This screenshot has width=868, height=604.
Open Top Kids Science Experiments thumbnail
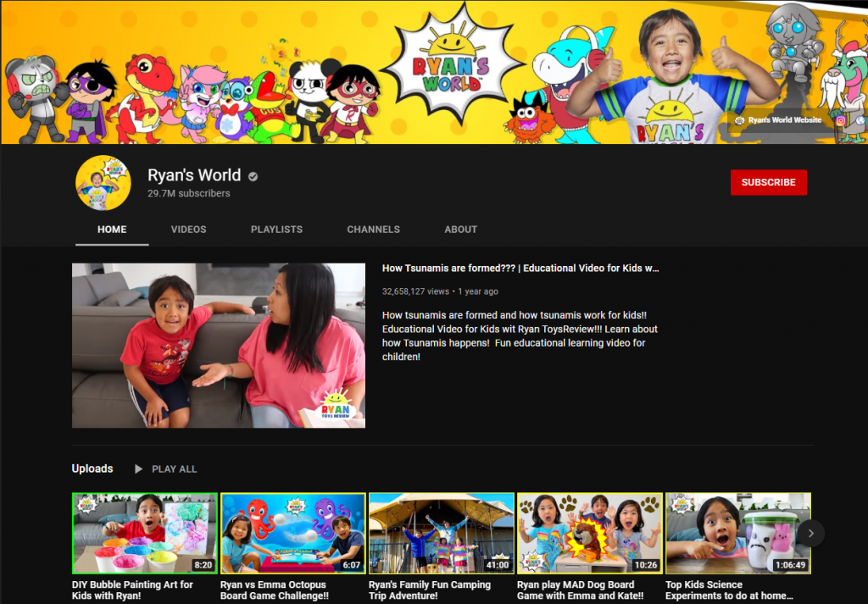[x=738, y=533]
